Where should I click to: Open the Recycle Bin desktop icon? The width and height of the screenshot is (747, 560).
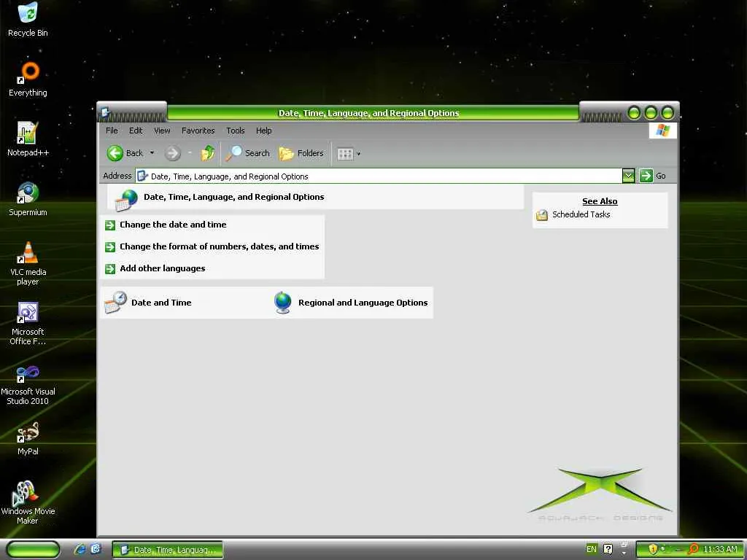click(x=28, y=19)
